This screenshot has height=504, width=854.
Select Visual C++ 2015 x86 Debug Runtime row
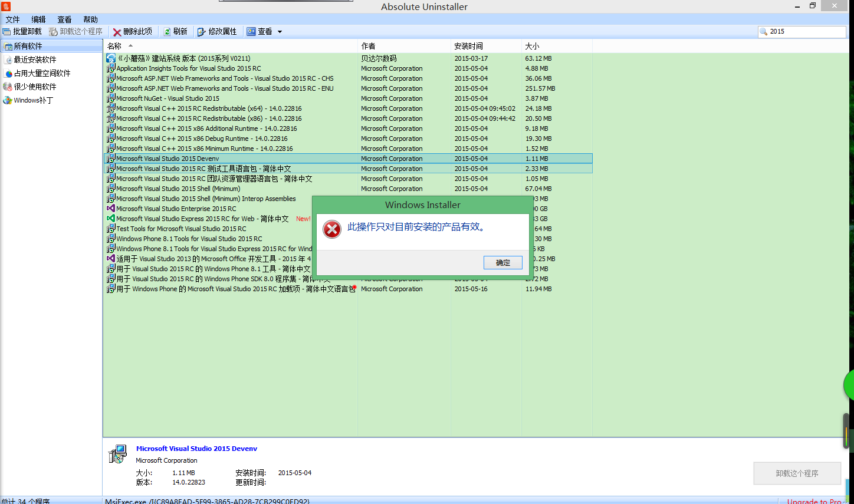click(x=348, y=139)
